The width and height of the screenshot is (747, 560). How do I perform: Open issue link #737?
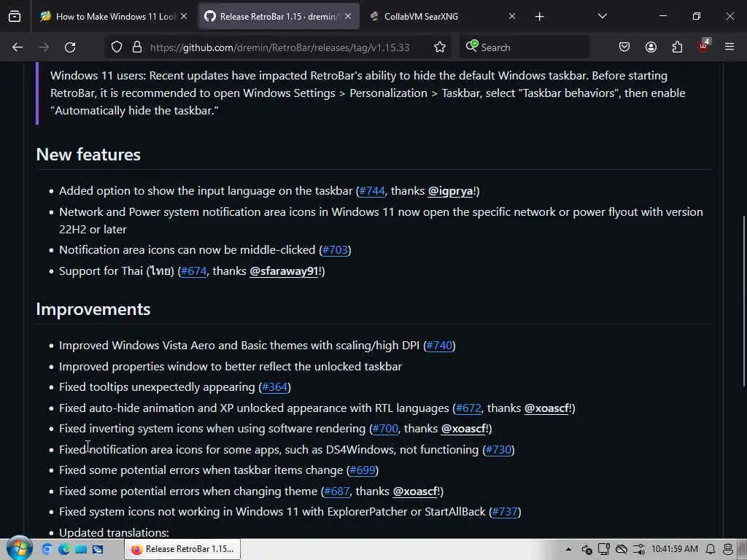[x=505, y=512]
